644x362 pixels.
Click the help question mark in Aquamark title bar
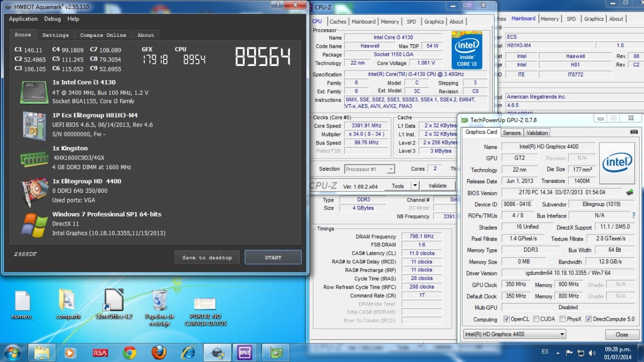coord(278,5)
